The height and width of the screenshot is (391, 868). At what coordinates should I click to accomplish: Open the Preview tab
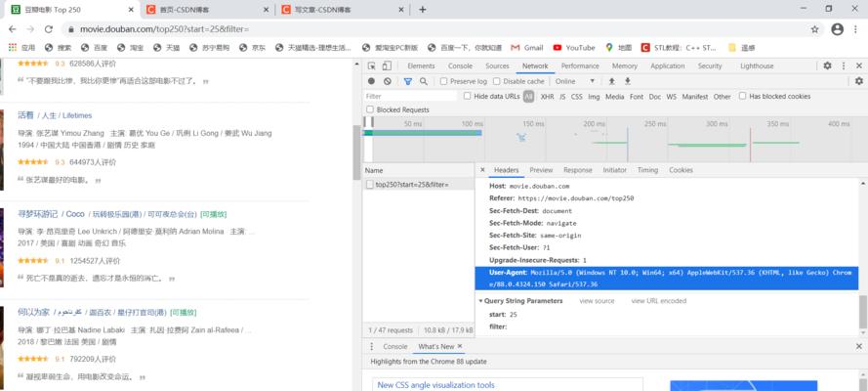pyautogui.click(x=541, y=170)
